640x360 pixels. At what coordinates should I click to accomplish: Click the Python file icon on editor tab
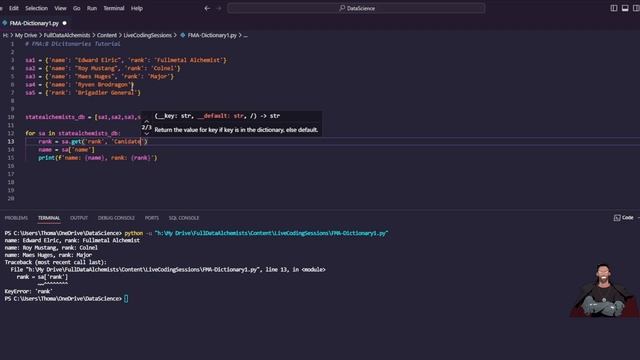tap(5, 23)
